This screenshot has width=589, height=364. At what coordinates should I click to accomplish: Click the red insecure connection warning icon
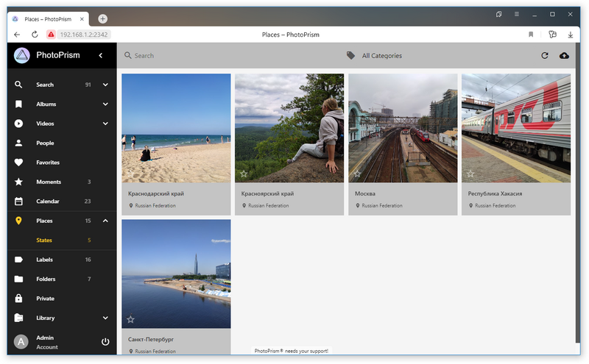[x=51, y=35]
